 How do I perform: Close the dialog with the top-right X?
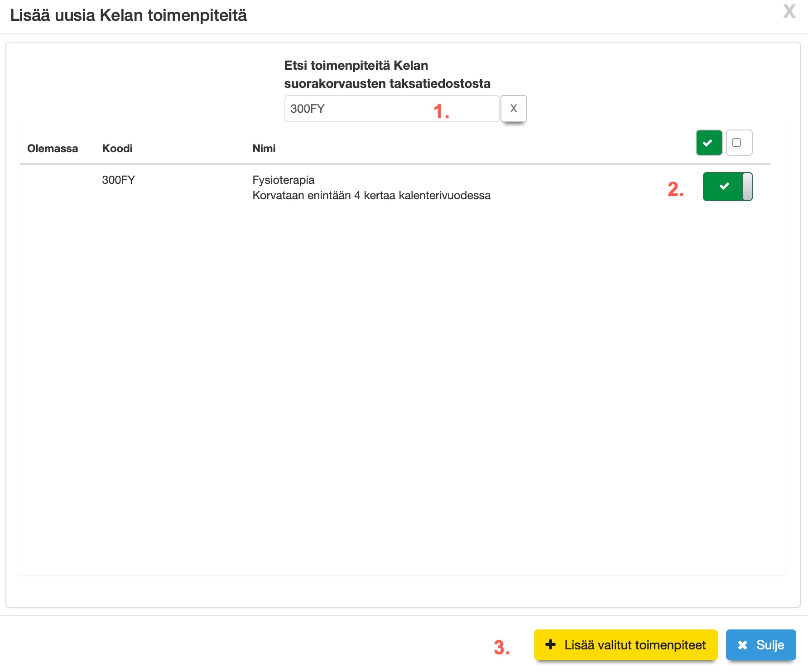pos(789,12)
